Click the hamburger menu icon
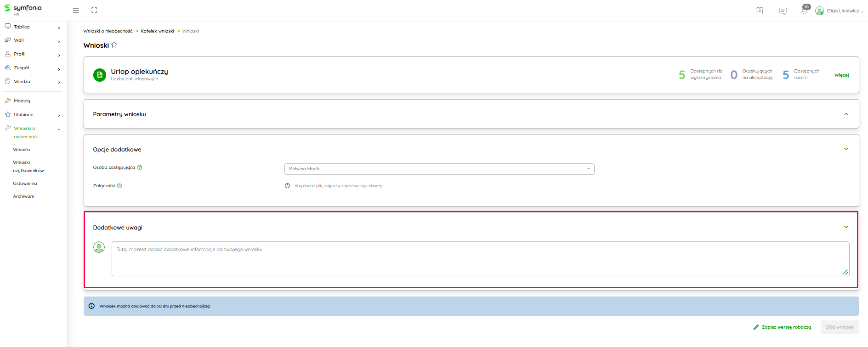Screen dimensions: 868x347 point(76,11)
